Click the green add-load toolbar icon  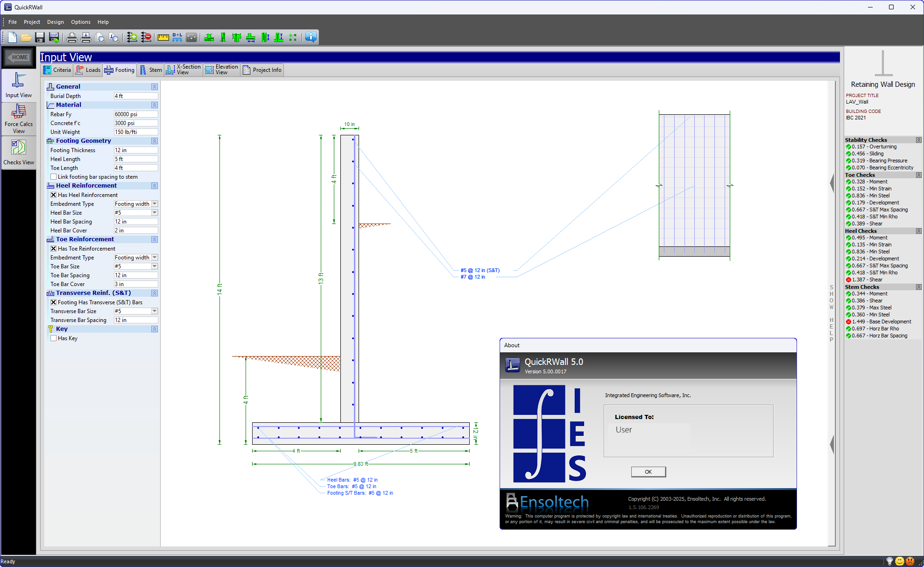click(x=132, y=37)
